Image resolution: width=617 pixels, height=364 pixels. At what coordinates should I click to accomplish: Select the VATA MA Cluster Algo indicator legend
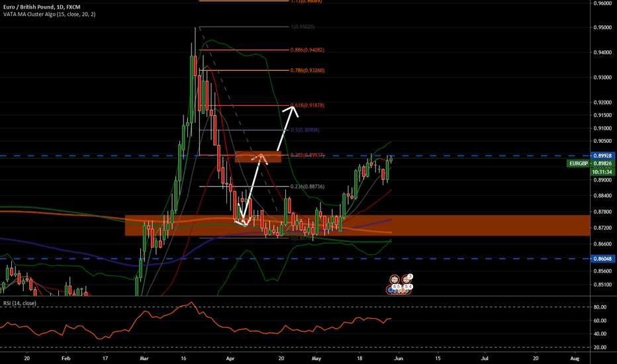coord(49,14)
